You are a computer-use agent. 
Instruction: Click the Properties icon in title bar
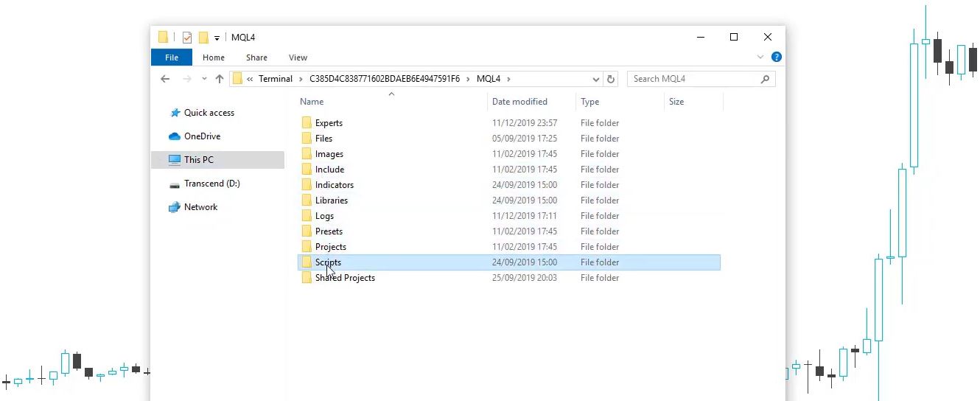click(x=187, y=38)
